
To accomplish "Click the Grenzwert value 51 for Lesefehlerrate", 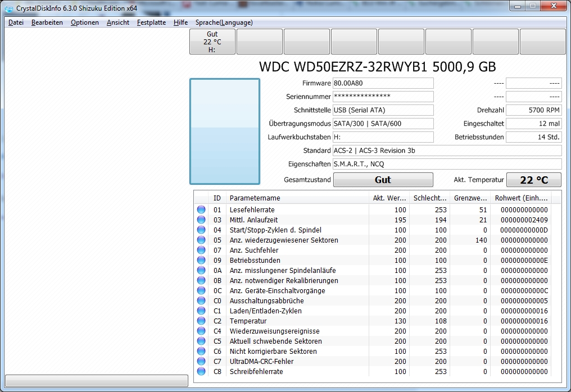I will (x=483, y=209).
